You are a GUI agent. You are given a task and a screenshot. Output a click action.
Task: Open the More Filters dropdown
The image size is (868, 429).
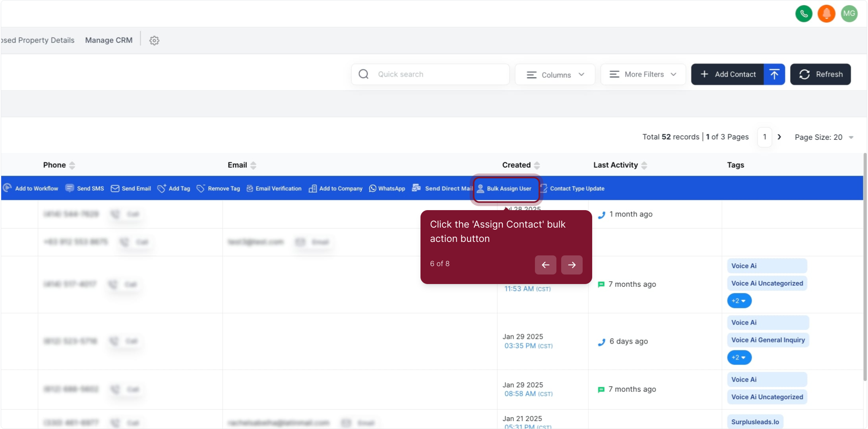(x=643, y=74)
